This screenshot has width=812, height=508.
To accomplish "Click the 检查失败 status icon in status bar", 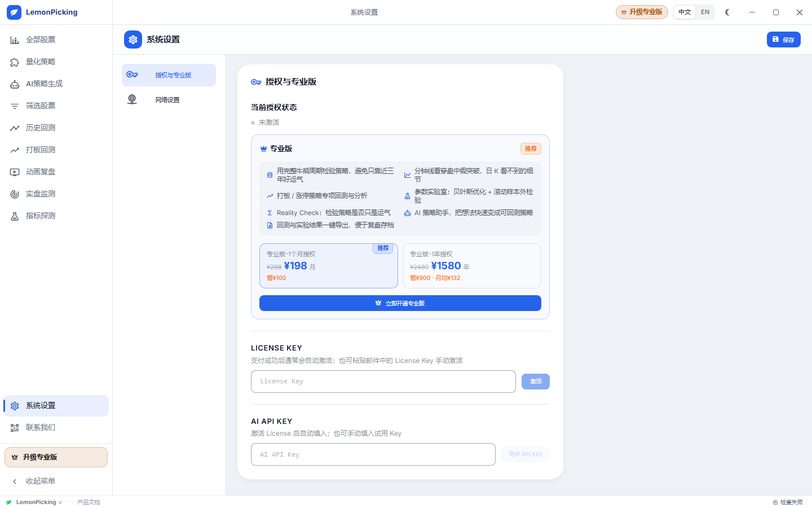I will point(775,502).
